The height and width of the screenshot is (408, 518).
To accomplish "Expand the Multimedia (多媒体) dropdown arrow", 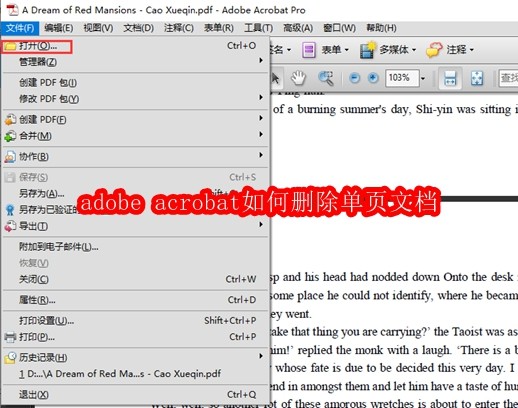I will tap(414, 50).
